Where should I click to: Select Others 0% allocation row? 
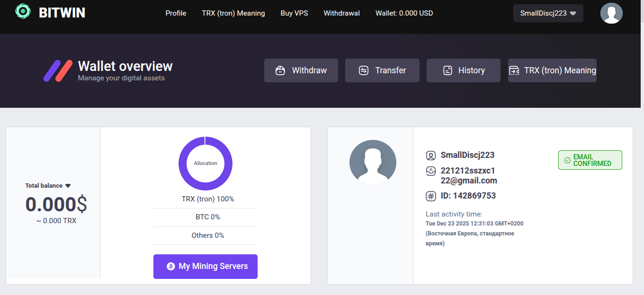(x=206, y=235)
